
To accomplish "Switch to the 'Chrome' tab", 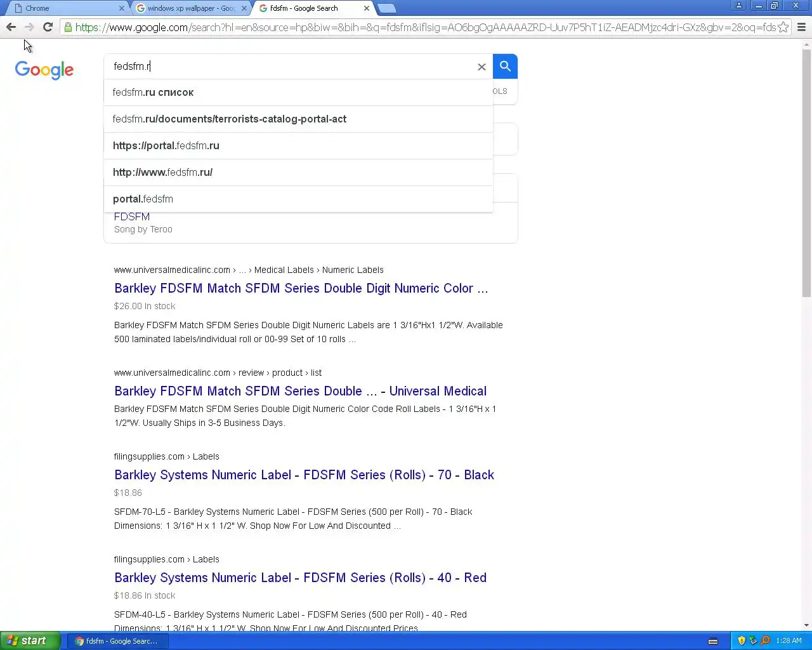I will tap(67, 8).
